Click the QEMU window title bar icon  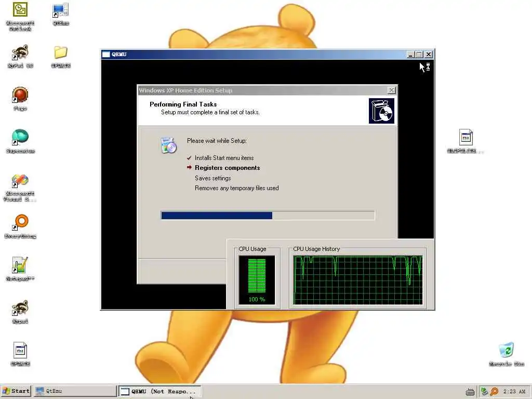106,54
